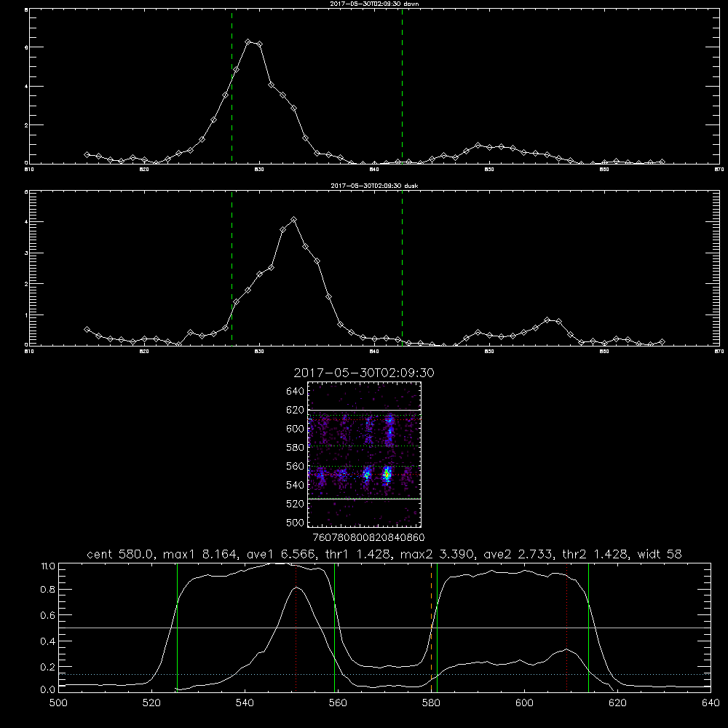Click the heatmap emission image
This screenshot has height=728, width=728.
[x=365, y=454]
